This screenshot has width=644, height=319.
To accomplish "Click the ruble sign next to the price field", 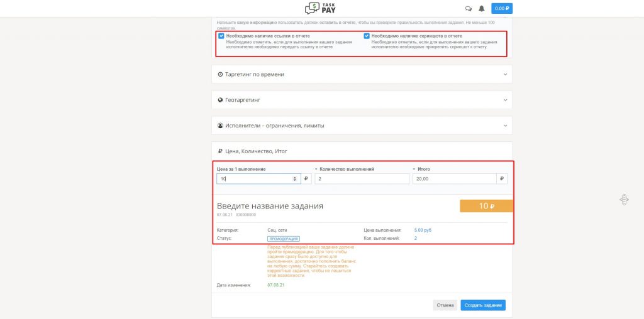I will tap(306, 179).
